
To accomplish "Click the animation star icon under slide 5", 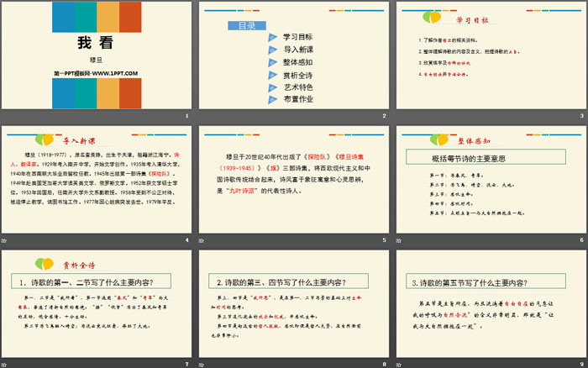I will tap(202, 240).
